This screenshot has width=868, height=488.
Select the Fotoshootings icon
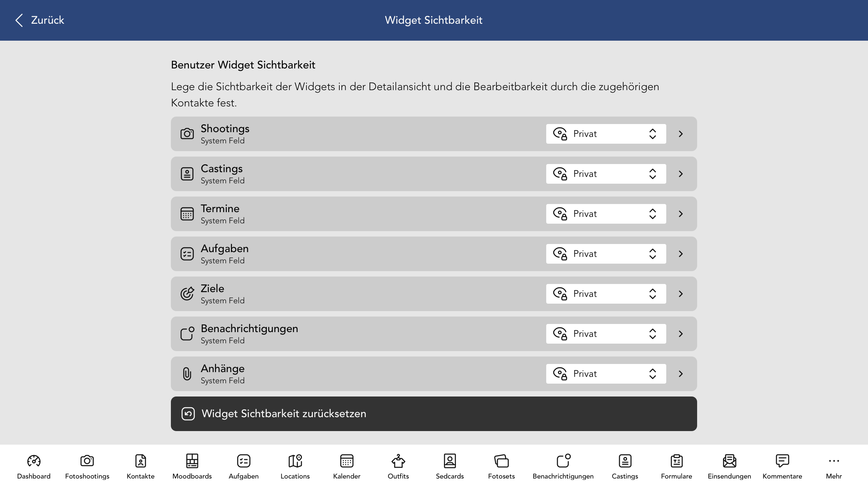[x=87, y=466]
